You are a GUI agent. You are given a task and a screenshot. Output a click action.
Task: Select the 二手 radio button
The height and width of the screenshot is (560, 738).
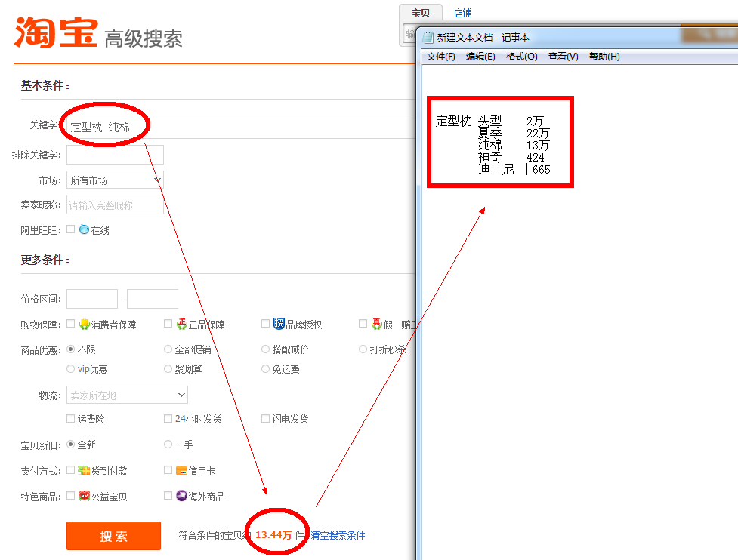166,445
